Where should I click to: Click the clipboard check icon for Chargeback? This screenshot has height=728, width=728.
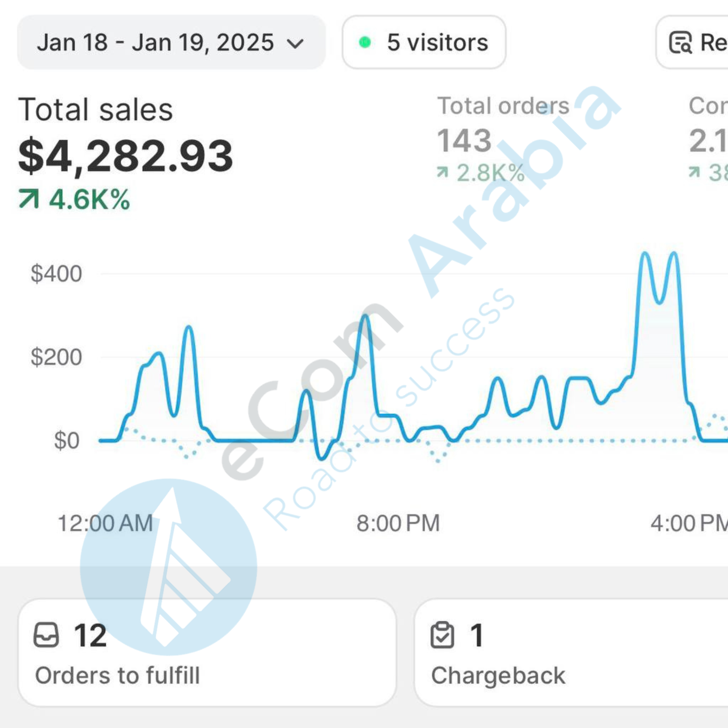pos(443,635)
